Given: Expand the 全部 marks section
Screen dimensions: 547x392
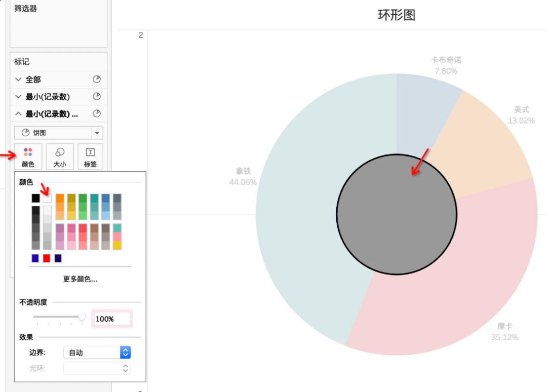Looking at the screenshot, I should point(19,80).
